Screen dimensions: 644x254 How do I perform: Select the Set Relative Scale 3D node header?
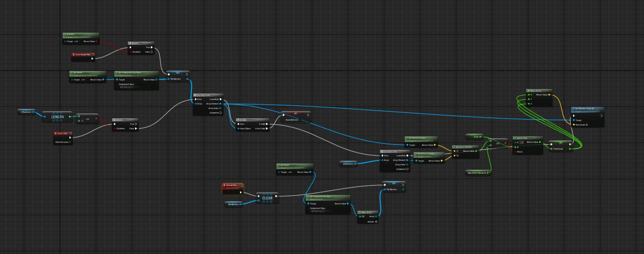587,109
